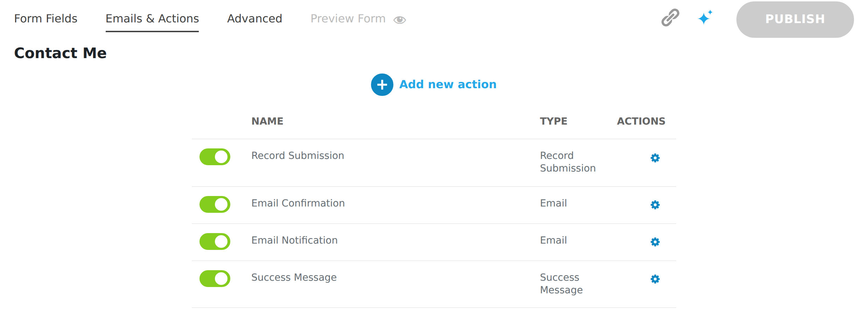Click the eye icon beside Preview Form

[x=399, y=20]
